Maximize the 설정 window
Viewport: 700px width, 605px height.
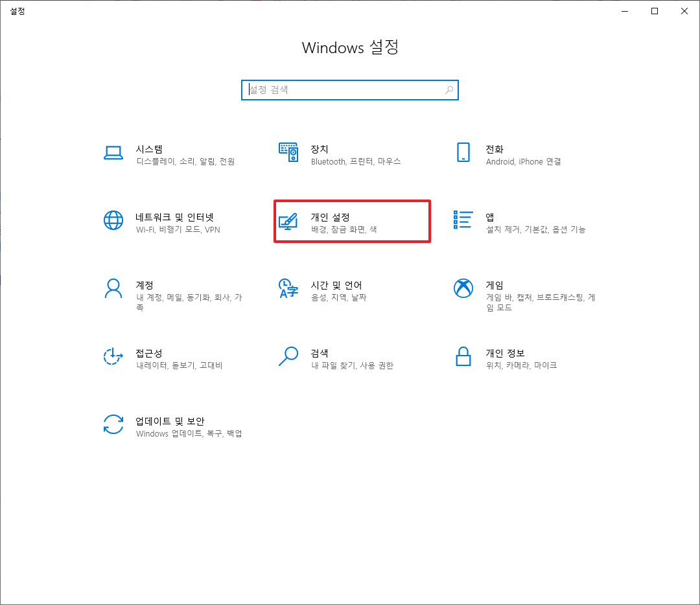coord(655,11)
